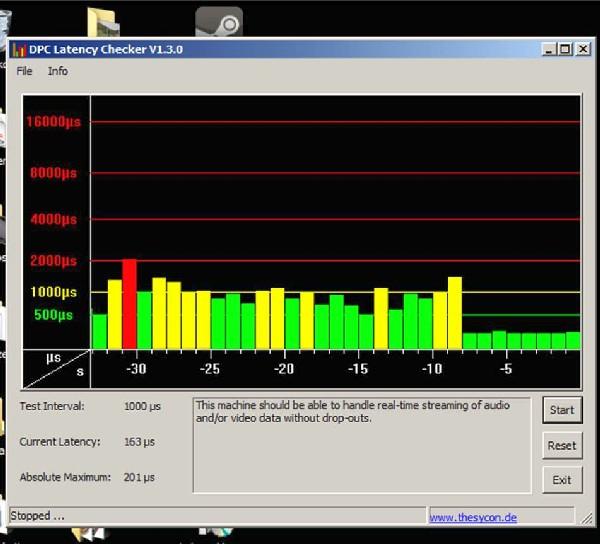Screen dimensions: 600x544
Task: Click the -15 time axis label
Action: [x=358, y=369]
